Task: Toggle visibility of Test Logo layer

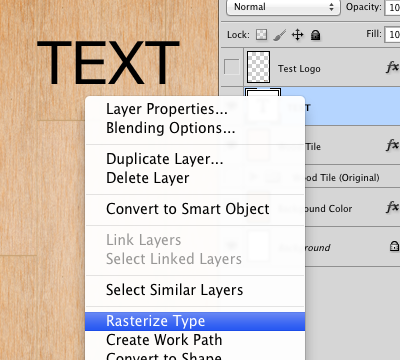Action: [231, 67]
